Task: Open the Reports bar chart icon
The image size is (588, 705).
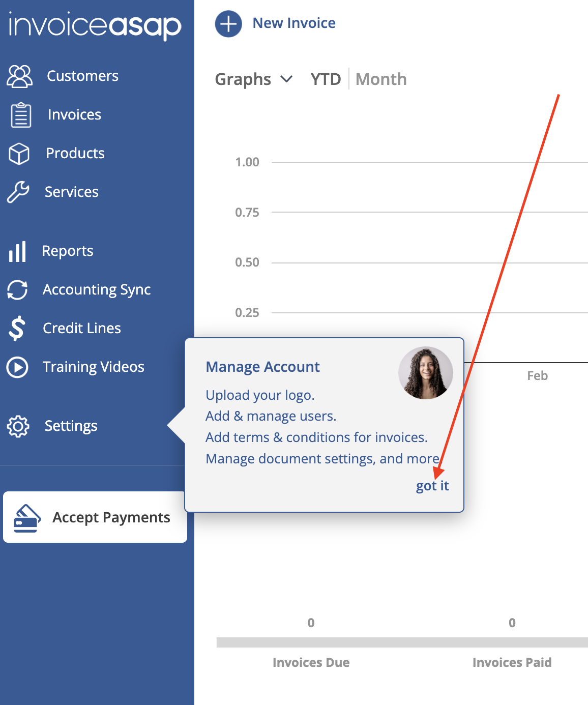Action: pos(18,250)
